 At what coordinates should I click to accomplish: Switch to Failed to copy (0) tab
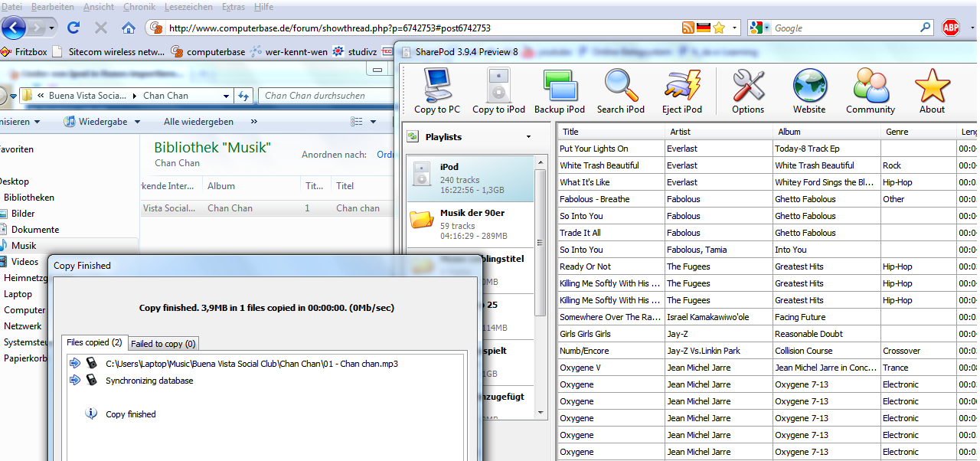tap(163, 344)
